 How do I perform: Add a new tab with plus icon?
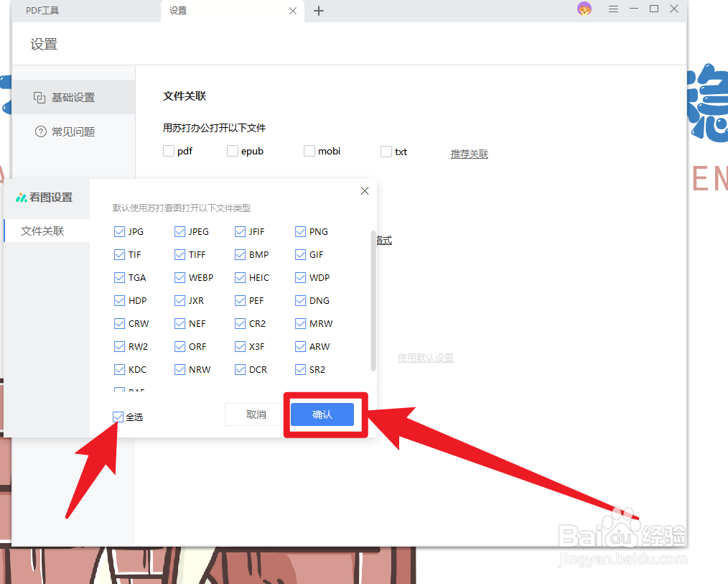[x=319, y=11]
